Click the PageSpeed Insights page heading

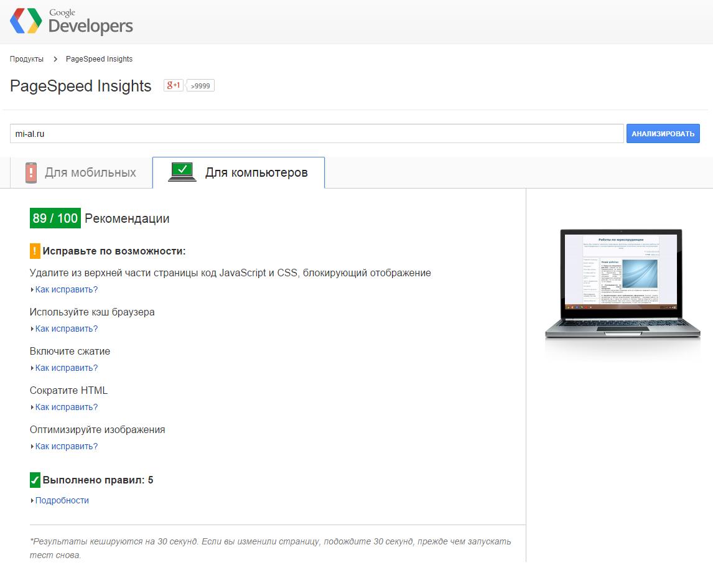80,86
